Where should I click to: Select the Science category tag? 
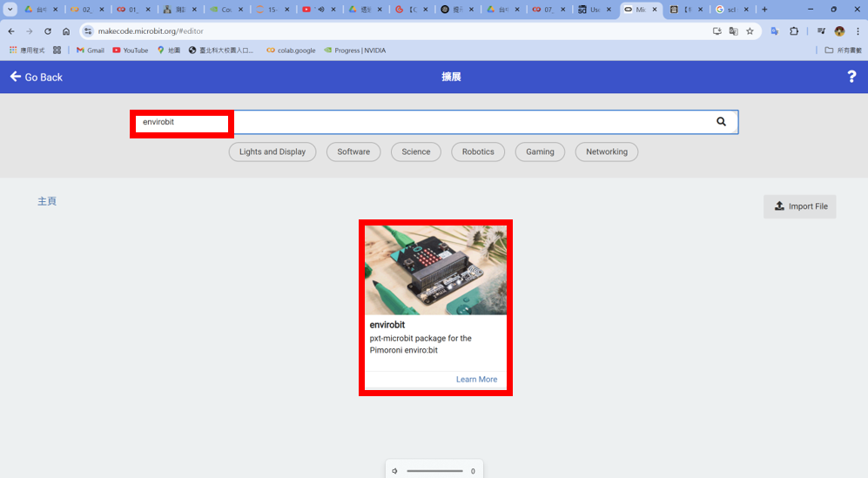click(x=416, y=151)
